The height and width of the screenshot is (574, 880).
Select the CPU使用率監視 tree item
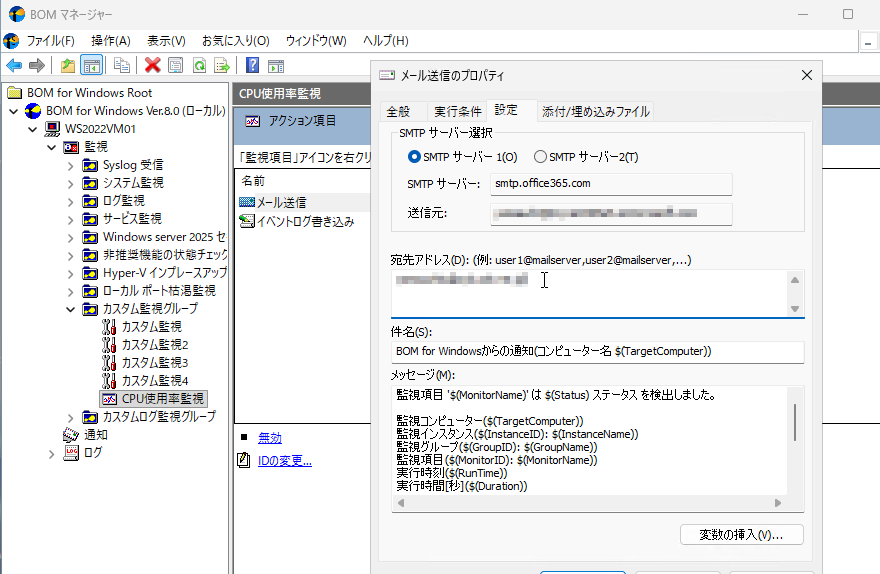(154, 398)
